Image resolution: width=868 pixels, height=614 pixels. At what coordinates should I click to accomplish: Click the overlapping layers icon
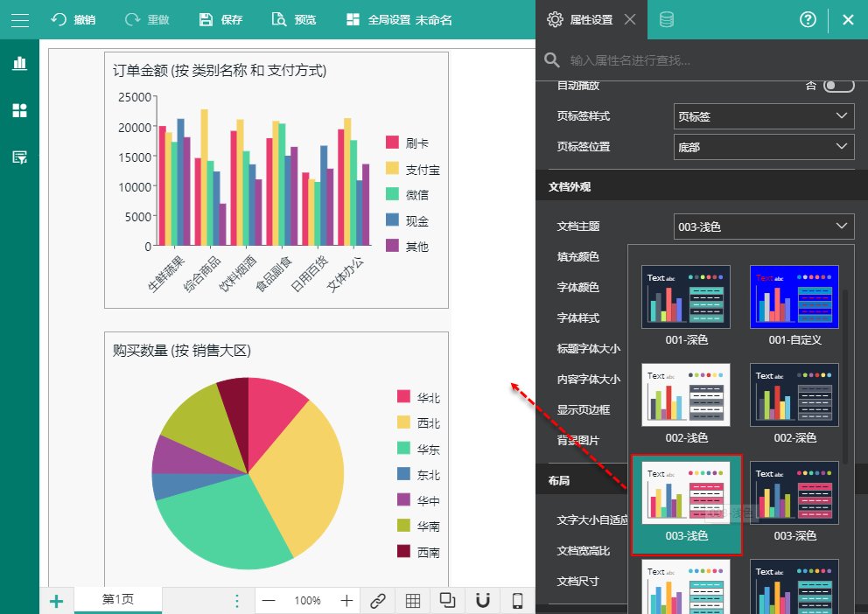point(447,600)
